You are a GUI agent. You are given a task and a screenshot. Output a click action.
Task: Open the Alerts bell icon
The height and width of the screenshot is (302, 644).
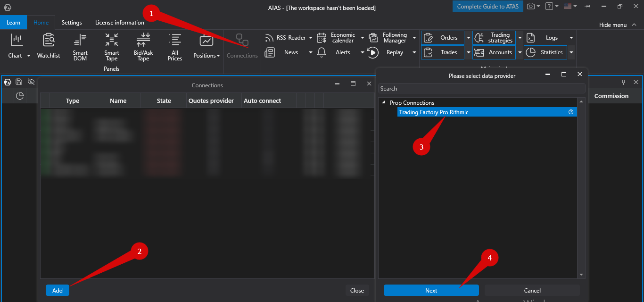(322, 52)
